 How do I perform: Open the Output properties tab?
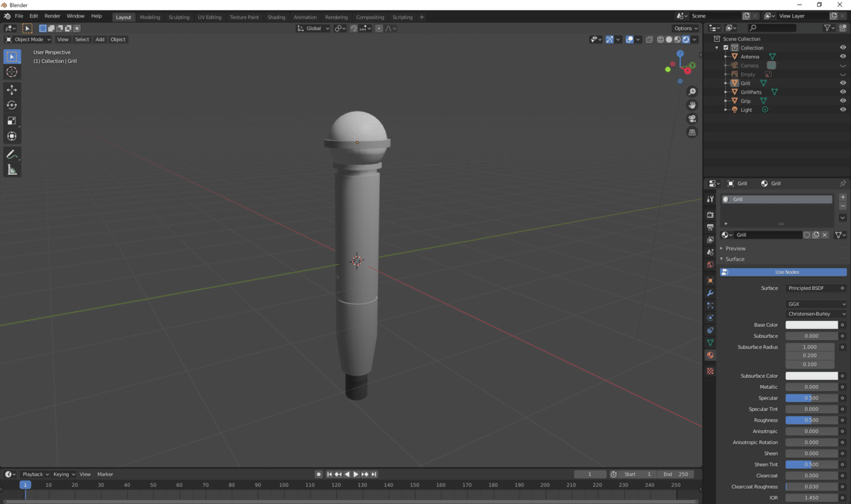710,228
